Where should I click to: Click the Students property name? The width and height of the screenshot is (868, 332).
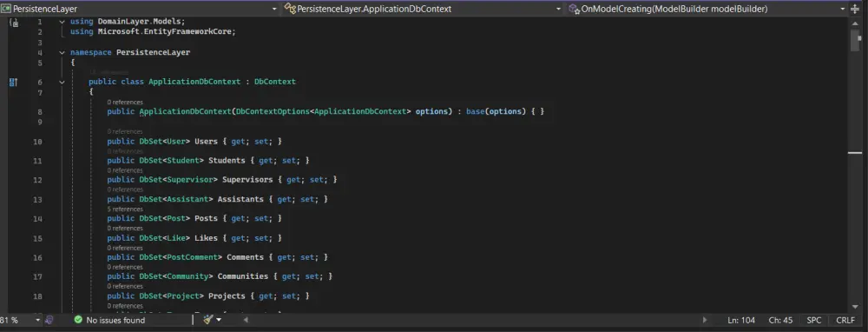tap(227, 161)
